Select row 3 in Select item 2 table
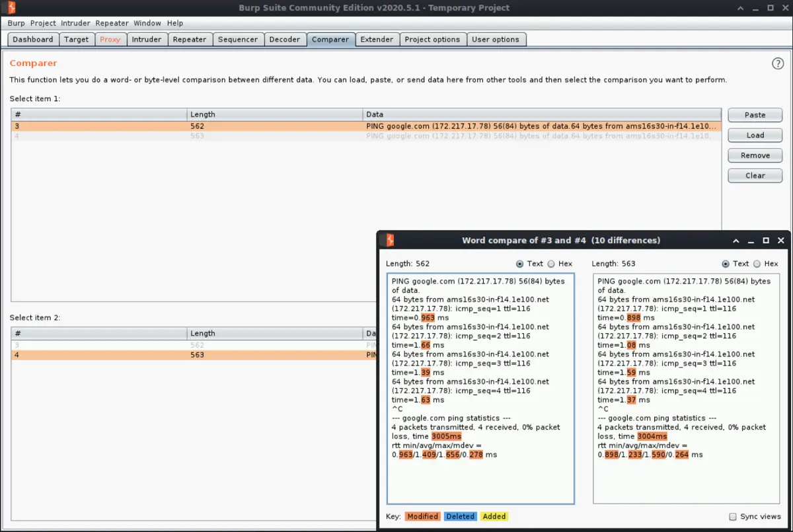Viewport: 793px width, 532px height. (194, 345)
